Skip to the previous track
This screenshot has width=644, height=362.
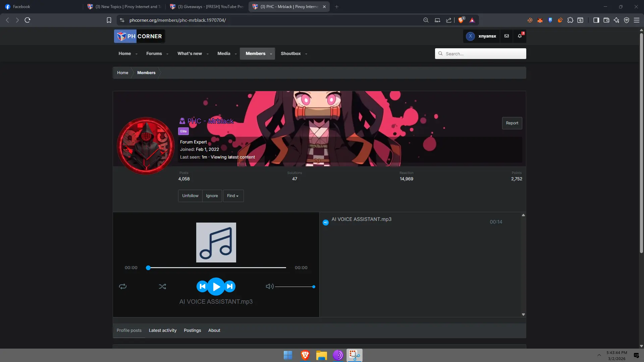[202, 286]
